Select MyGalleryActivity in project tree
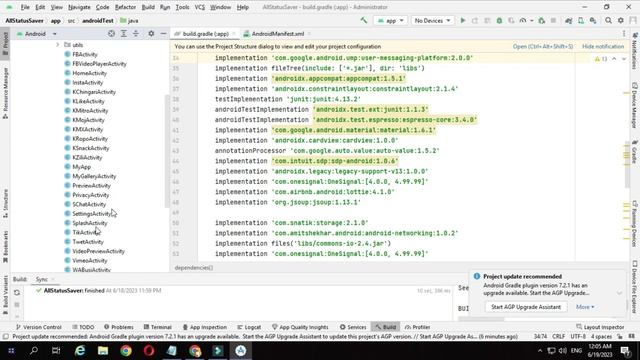 tap(94, 176)
